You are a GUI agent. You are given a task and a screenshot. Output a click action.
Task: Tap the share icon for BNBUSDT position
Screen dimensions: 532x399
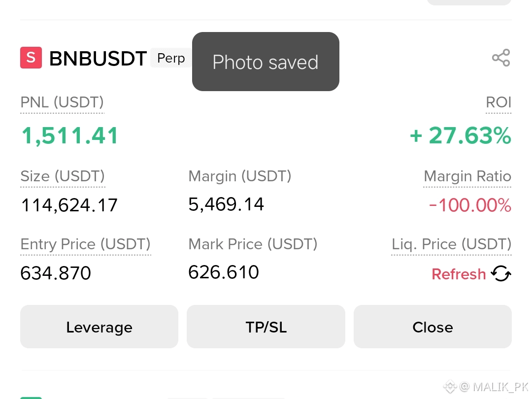click(x=501, y=58)
